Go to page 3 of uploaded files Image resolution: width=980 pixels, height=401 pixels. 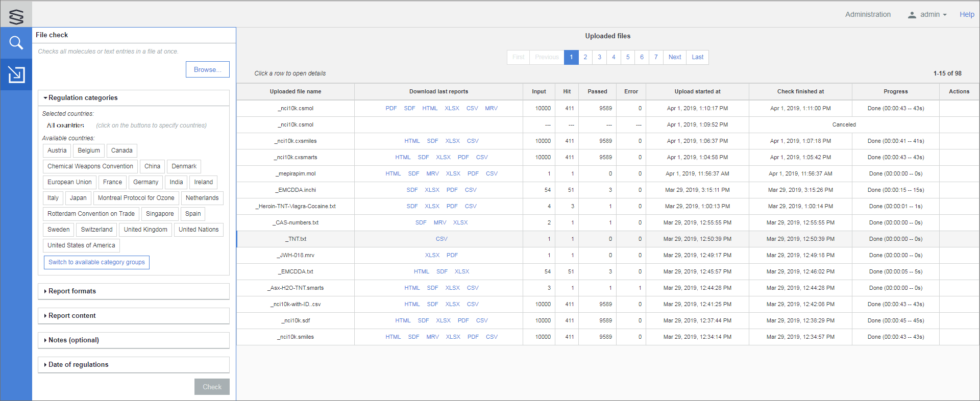coord(599,57)
